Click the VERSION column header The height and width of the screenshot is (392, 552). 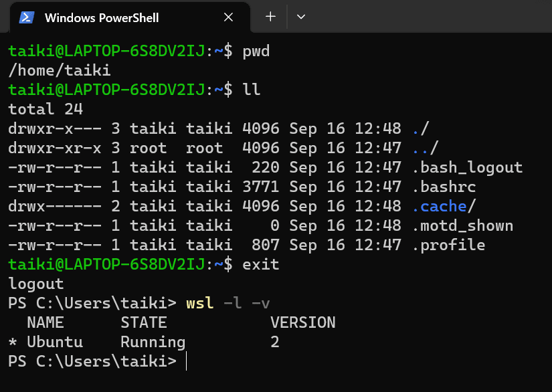click(303, 322)
